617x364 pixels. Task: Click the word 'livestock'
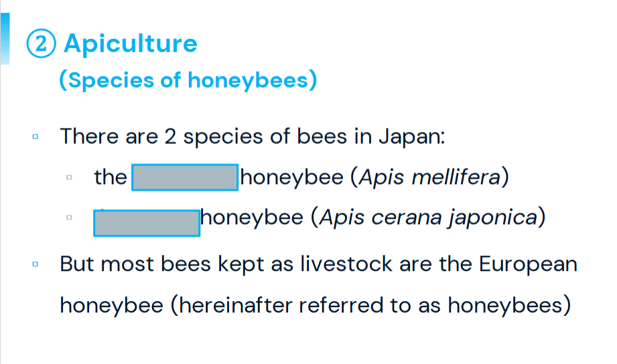click(x=346, y=264)
